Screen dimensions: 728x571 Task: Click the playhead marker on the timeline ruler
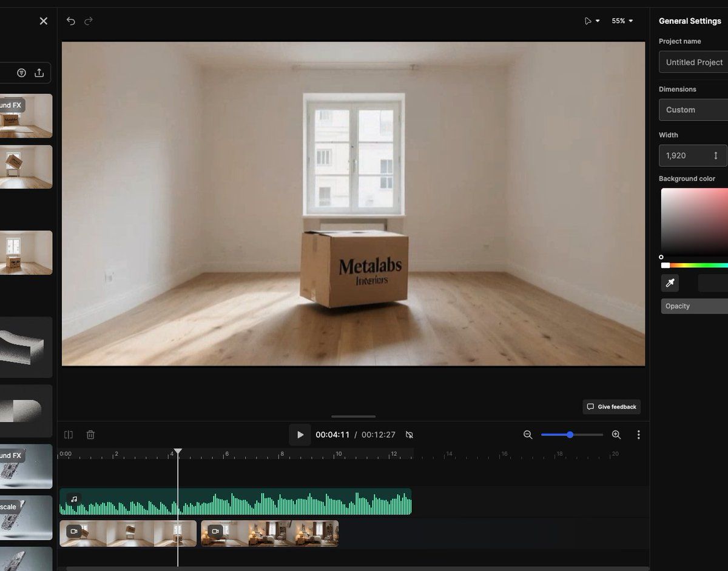click(178, 452)
